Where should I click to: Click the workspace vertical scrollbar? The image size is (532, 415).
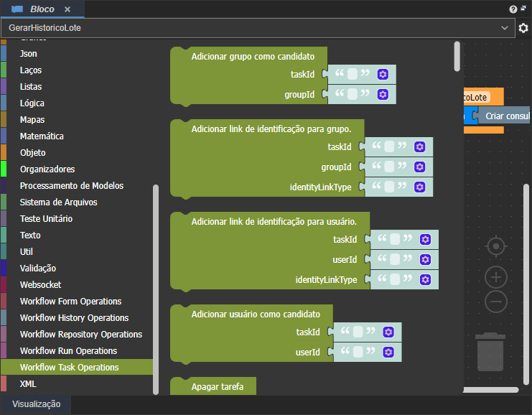pyautogui.click(x=526, y=284)
